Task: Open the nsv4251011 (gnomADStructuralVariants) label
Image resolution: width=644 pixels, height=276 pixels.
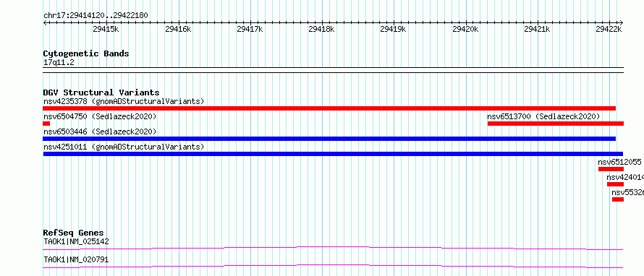Action: pyautogui.click(x=124, y=147)
